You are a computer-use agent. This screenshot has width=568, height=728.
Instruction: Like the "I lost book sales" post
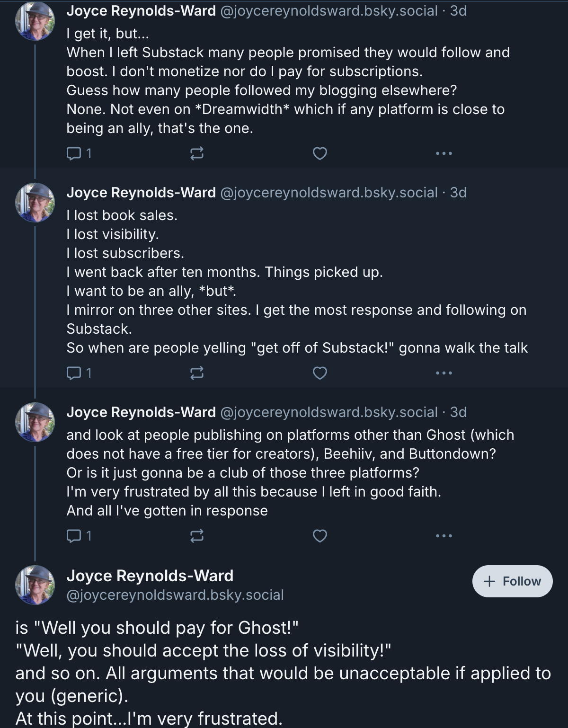pyautogui.click(x=320, y=373)
